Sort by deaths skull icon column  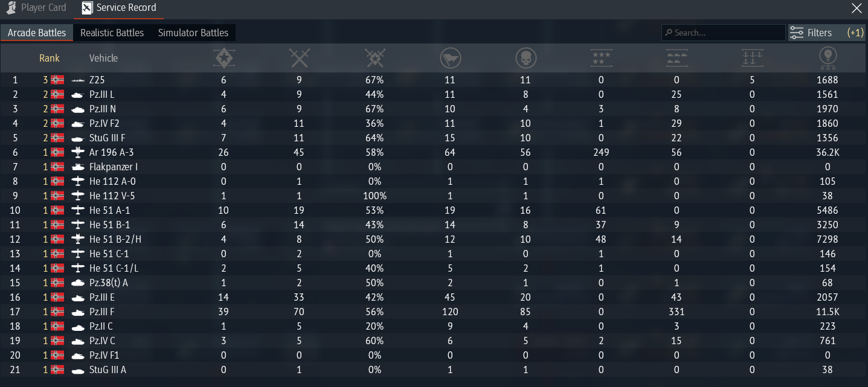click(x=526, y=58)
